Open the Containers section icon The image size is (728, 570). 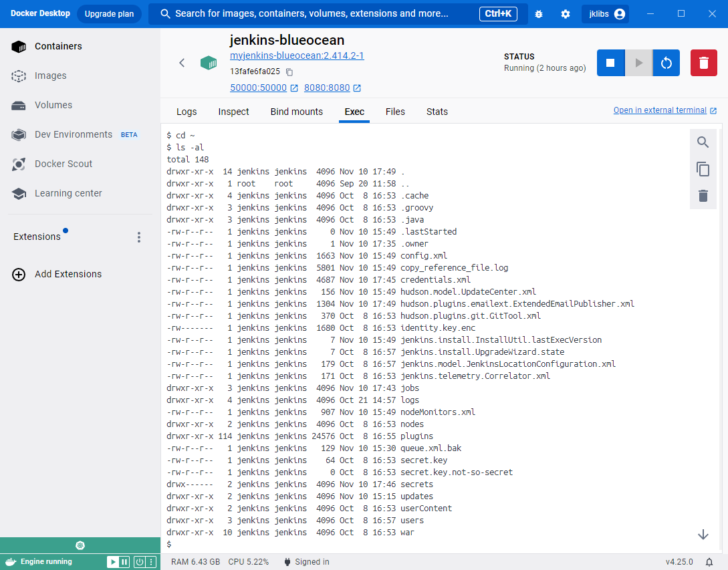(19, 46)
